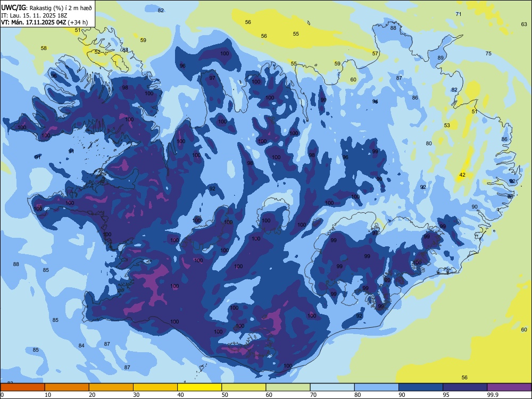Click the '84' value in southwest sea

point(81,346)
